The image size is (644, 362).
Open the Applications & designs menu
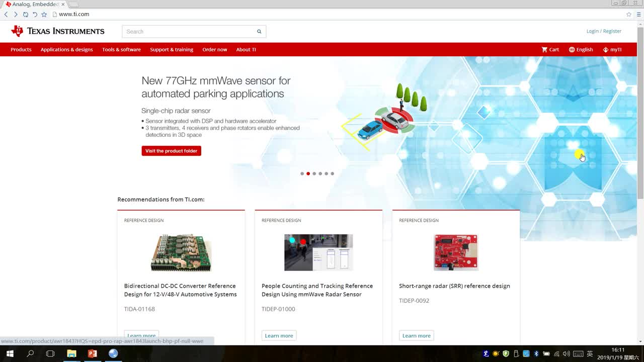coord(67,50)
